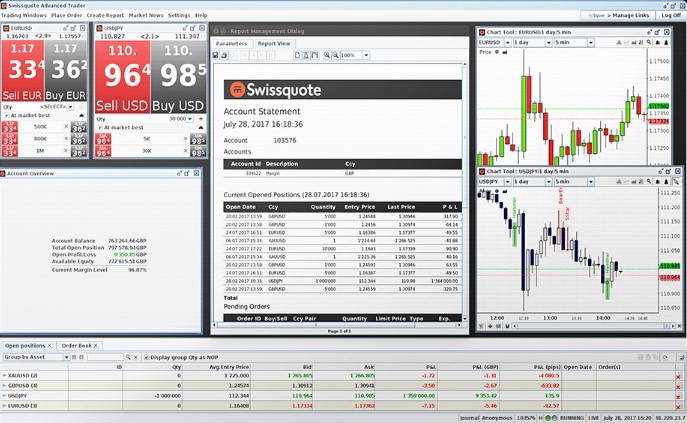Click Sell EUR button
This screenshot has height=423, width=687.
[x=23, y=71]
